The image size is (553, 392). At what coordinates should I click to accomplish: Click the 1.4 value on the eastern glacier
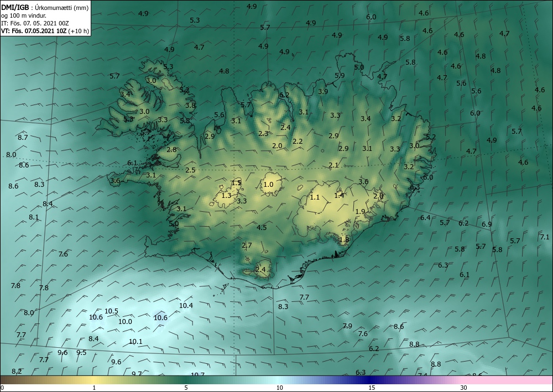tap(339, 196)
